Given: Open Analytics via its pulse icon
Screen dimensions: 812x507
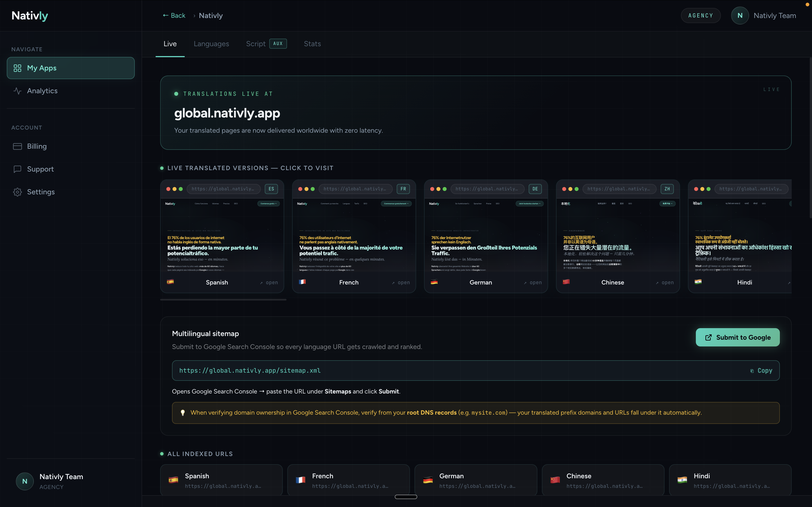Looking at the screenshot, I should pos(17,91).
